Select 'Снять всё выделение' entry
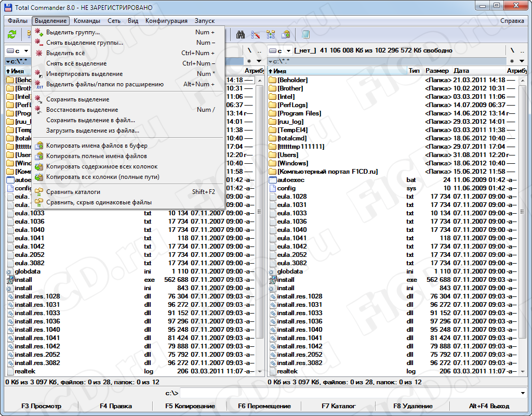Screen dimensions: 532x416 point(128,63)
